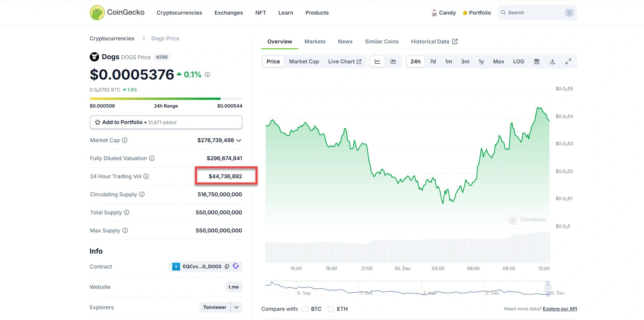Follow the Explore our API link
The image size is (644, 320).
pos(560,309)
